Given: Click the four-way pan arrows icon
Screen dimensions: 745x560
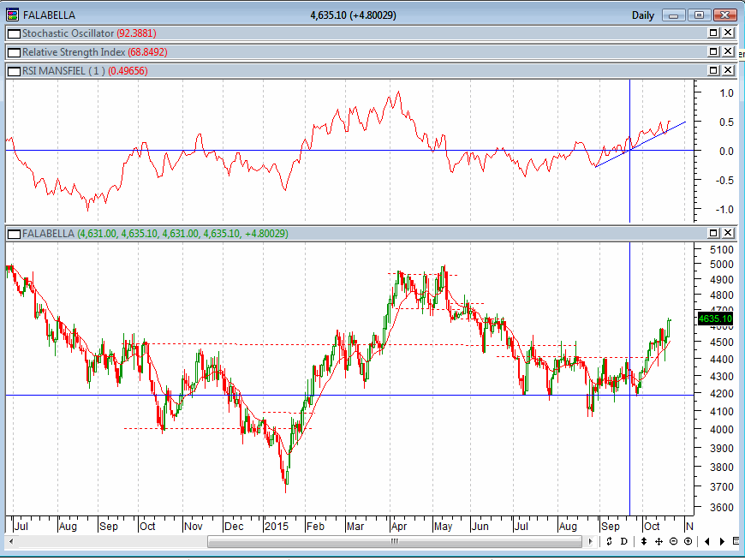Looking at the screenshot, I should tap(658, 542).
